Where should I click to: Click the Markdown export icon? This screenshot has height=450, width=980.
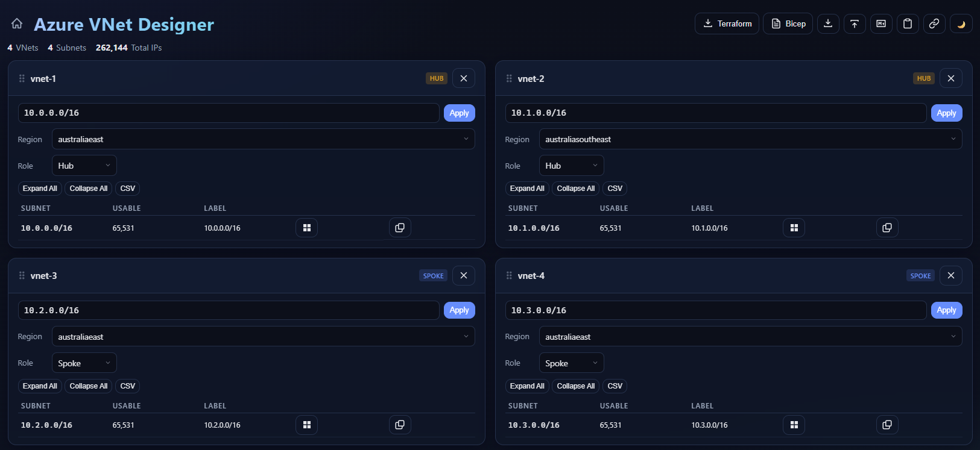click(881, 23)
